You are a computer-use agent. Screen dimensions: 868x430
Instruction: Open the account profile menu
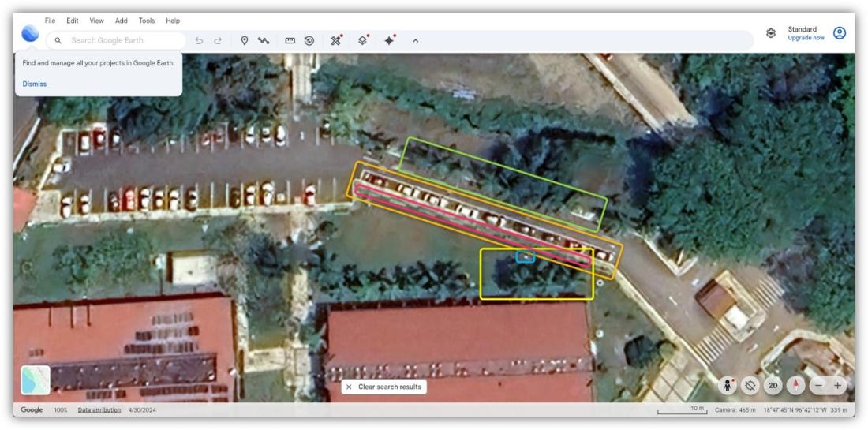pyautogui.click(x=840, y=33)
